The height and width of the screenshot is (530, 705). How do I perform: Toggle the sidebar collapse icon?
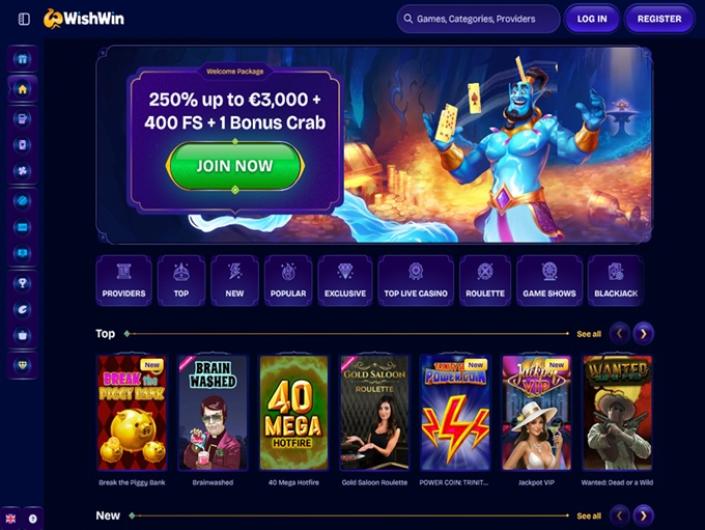pyautogui.click(x=24, y=19)
